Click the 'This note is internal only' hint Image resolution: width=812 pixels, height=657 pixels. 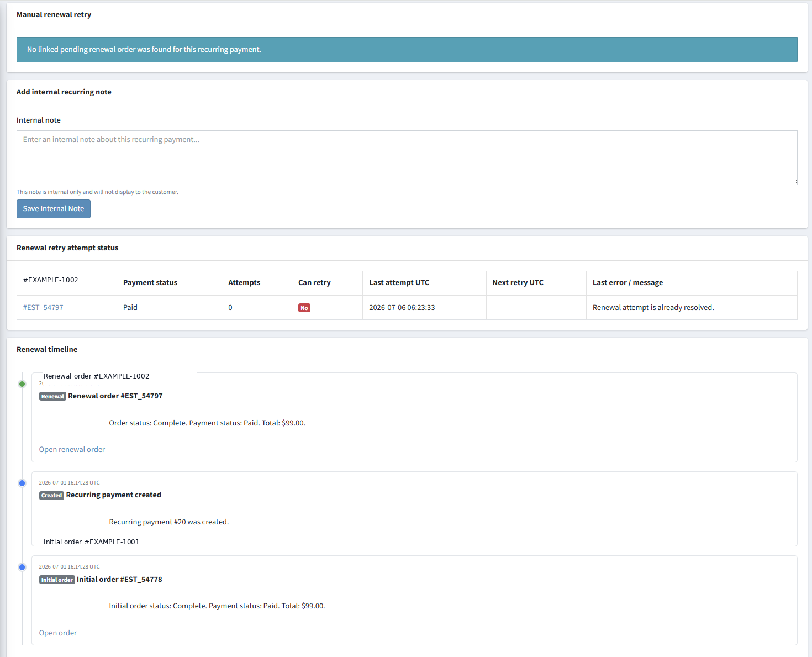click(x=97, y=192)
